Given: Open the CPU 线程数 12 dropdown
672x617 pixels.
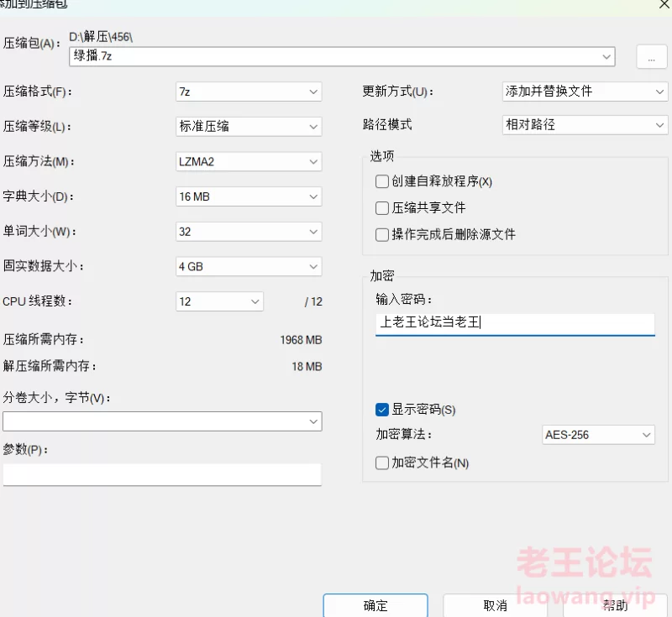Looking at the screenshot, I should (x=219, y=301).
